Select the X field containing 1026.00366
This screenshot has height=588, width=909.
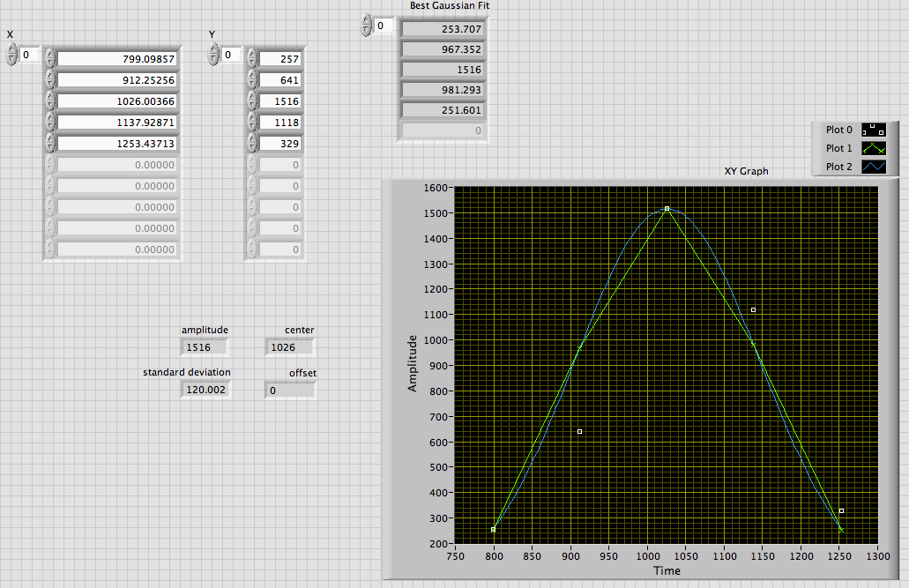(x=117, y=100)
